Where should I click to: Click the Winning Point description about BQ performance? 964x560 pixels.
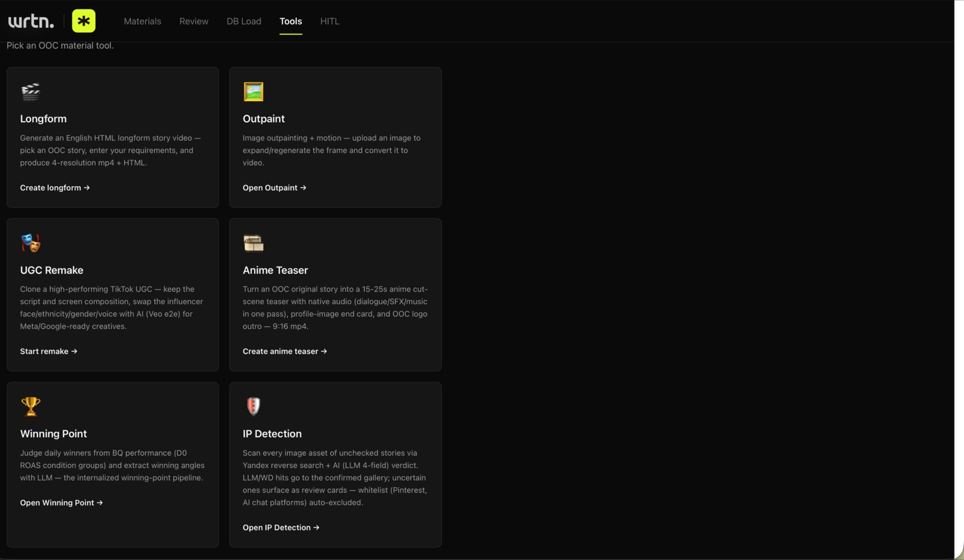click(x=112, y=465)
